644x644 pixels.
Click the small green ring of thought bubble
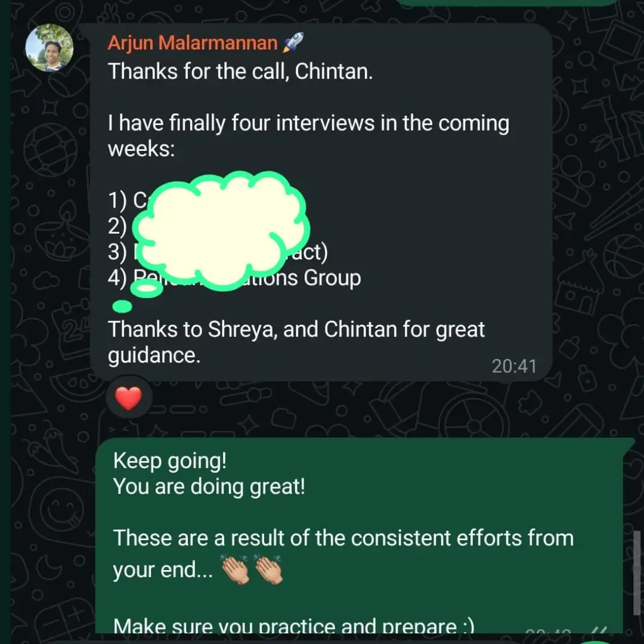click(147, 289)
